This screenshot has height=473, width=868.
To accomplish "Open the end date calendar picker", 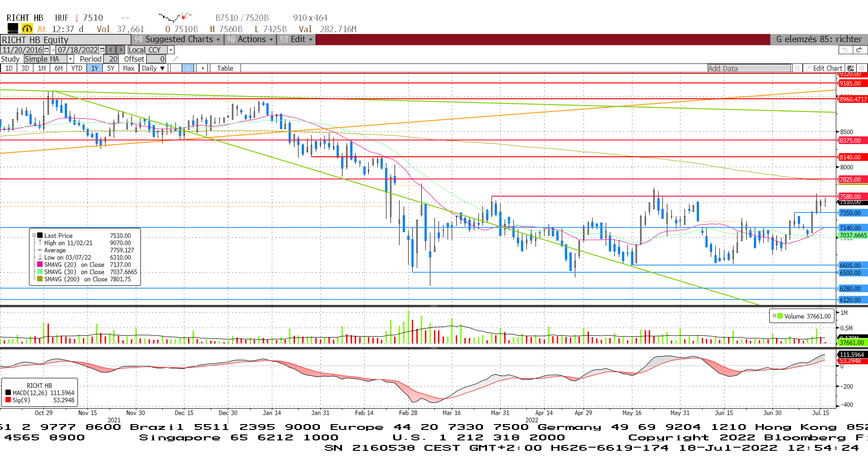I will 102,50.
